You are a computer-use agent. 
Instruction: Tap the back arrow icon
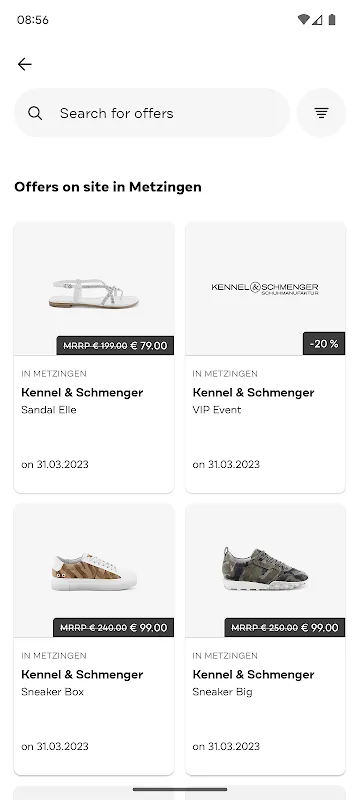click(24, 64)
